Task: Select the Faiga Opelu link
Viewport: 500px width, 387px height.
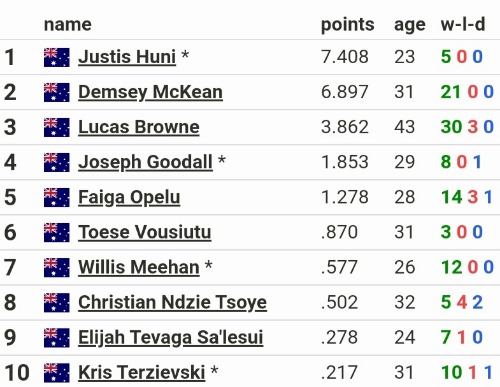Action: tap(129, 197)
